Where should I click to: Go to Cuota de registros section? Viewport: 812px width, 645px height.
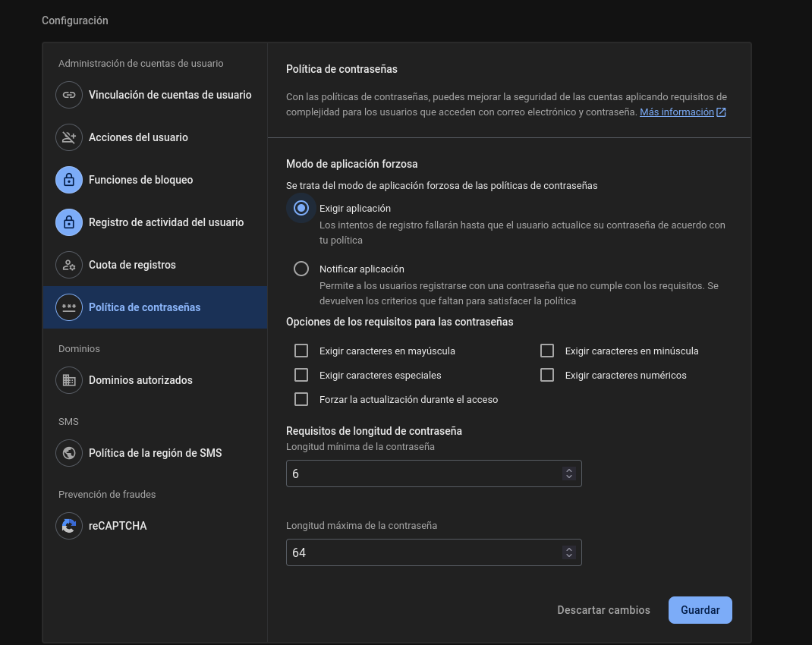pyautogui.click(x=132, y=265)
